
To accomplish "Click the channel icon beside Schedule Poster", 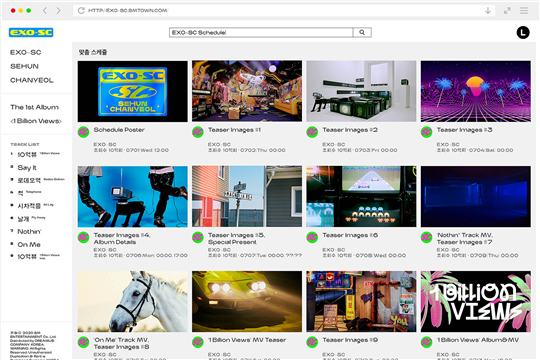I will (x=83, y=132).
